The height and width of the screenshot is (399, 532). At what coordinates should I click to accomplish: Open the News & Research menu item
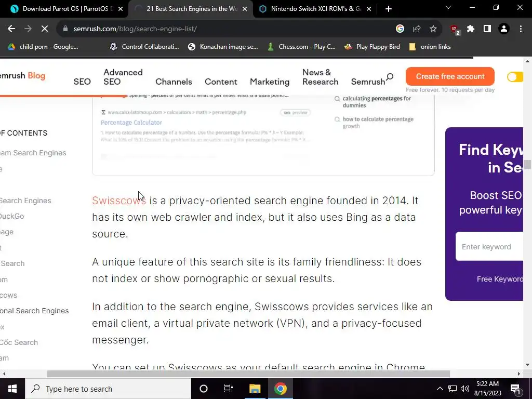click(320, 77)
